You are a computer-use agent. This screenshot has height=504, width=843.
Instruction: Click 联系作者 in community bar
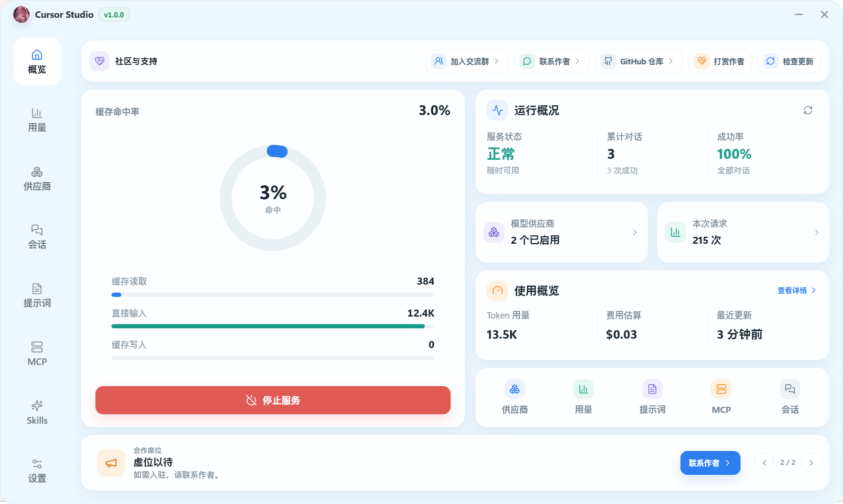pos(552,61)
